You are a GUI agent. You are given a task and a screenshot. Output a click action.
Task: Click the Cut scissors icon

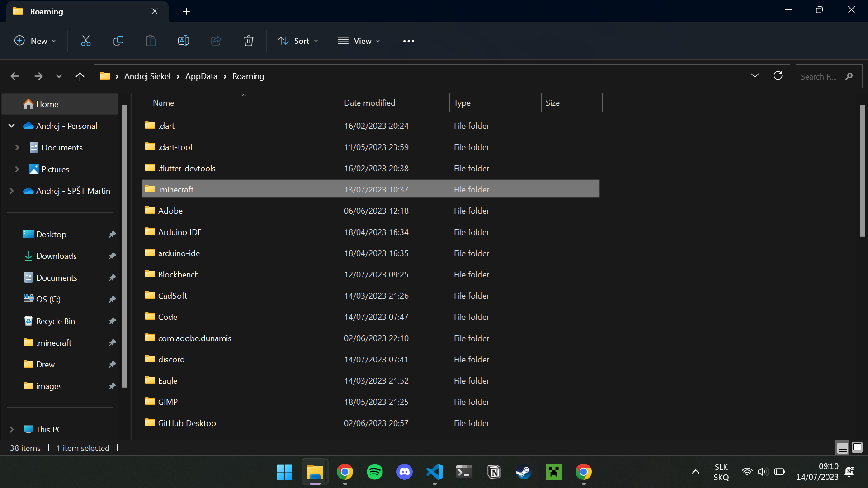85,41
